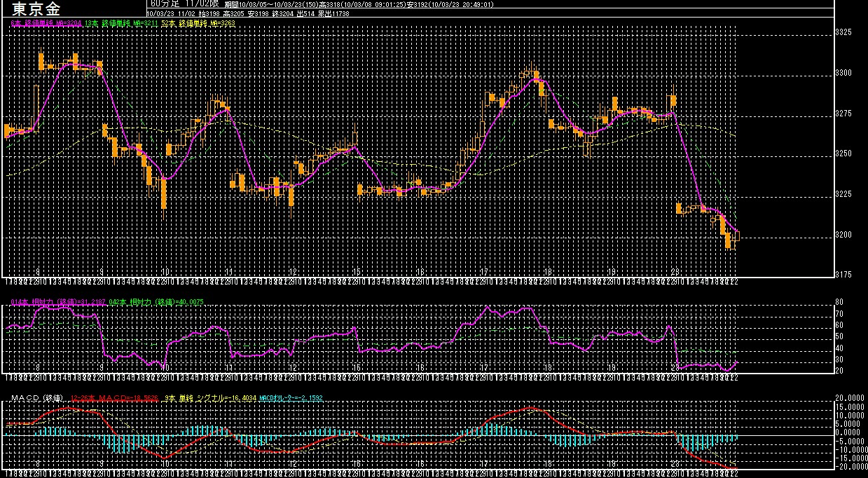Click the 20.0000 MACD axis label
This screenshot has height=478, width=868.
(x=849, y=398)
